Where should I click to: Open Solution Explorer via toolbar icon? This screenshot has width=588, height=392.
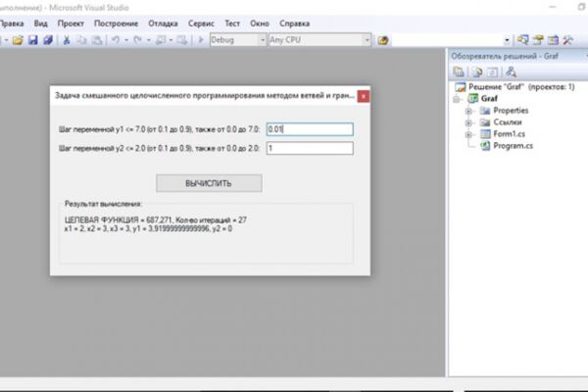(522, 40)
